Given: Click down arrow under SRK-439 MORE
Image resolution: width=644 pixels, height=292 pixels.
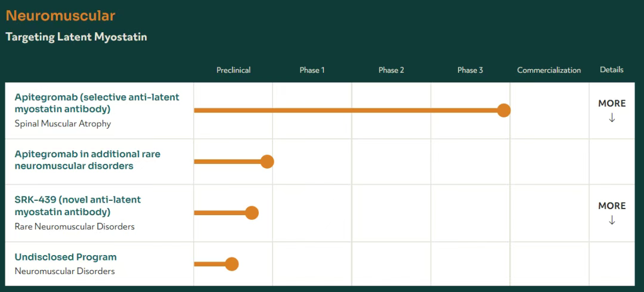Looking at the screenshot, I should pyautogui.click(x=612, y=220).
